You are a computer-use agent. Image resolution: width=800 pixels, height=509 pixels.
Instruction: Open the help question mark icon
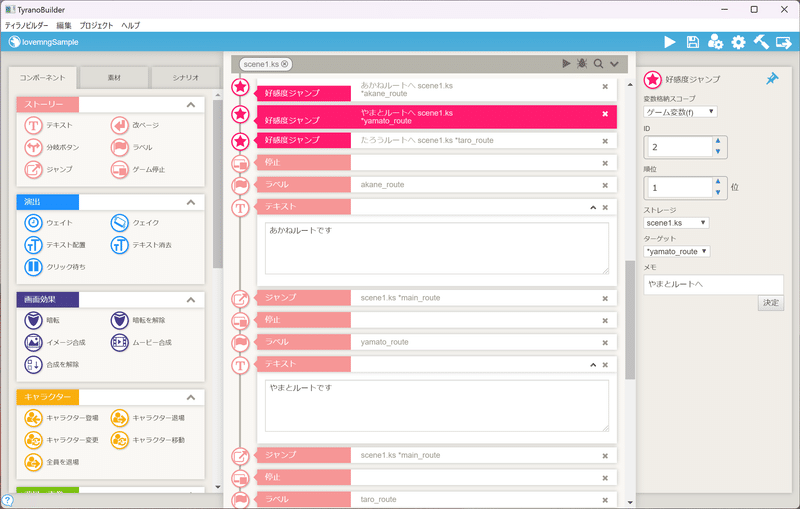click(x=7, y=500)
